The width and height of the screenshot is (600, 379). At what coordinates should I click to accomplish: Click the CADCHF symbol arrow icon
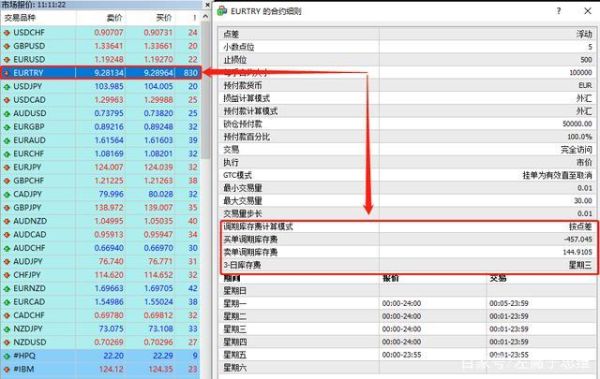click(x=7, y=316)
